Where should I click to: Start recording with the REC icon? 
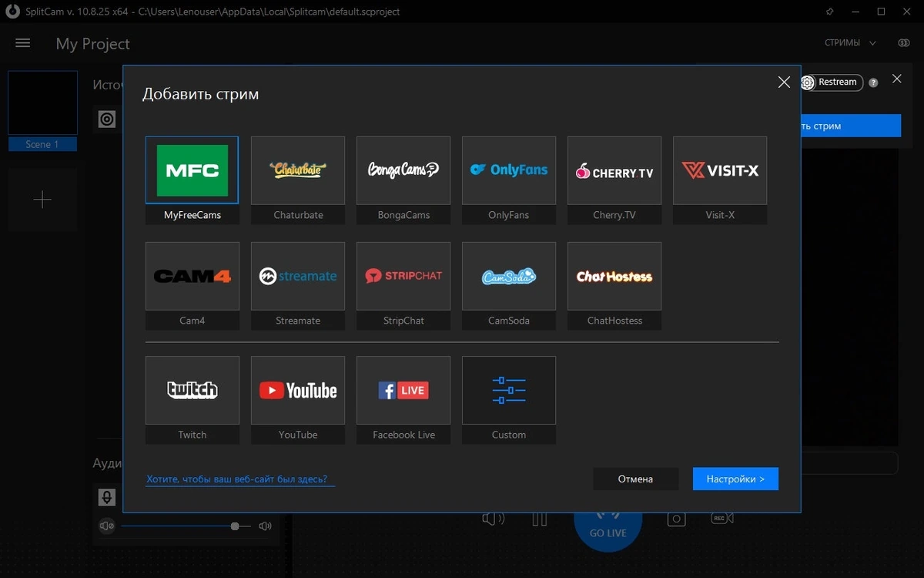(x=722, y=519)
